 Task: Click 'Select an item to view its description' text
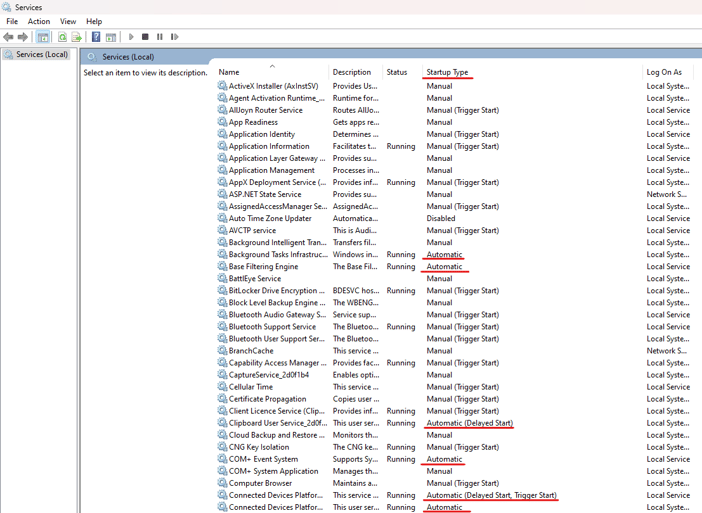point(146,73)
